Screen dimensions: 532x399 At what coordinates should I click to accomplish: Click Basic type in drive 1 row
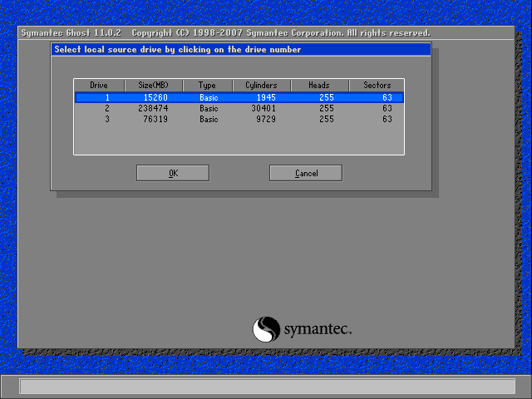pyautogui.click(x=209, y=98)
